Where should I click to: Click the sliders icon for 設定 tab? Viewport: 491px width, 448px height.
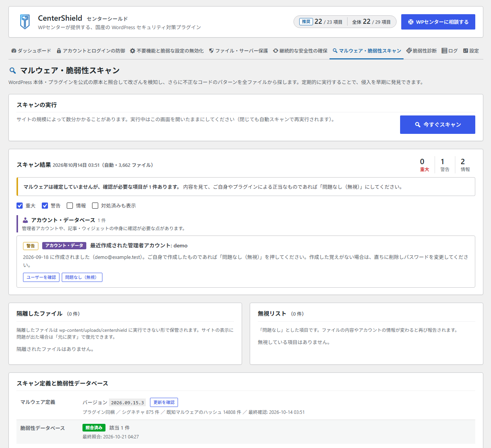click(x=466, y=51)
